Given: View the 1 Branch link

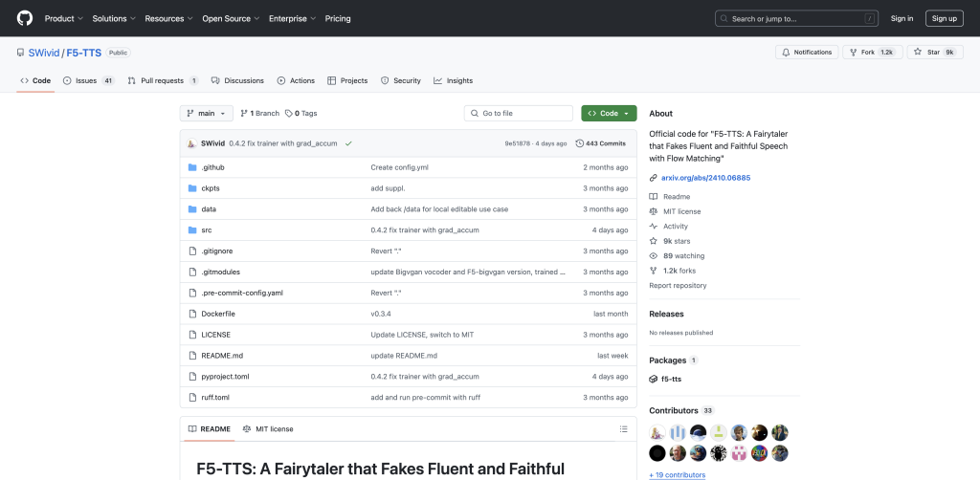Looking at the screenshot, I should coord(260,114).
